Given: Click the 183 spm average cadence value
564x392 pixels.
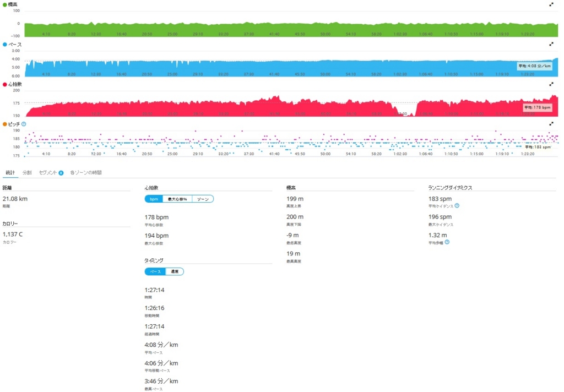Looking at the screenshot, I should [x=440, y=199].
